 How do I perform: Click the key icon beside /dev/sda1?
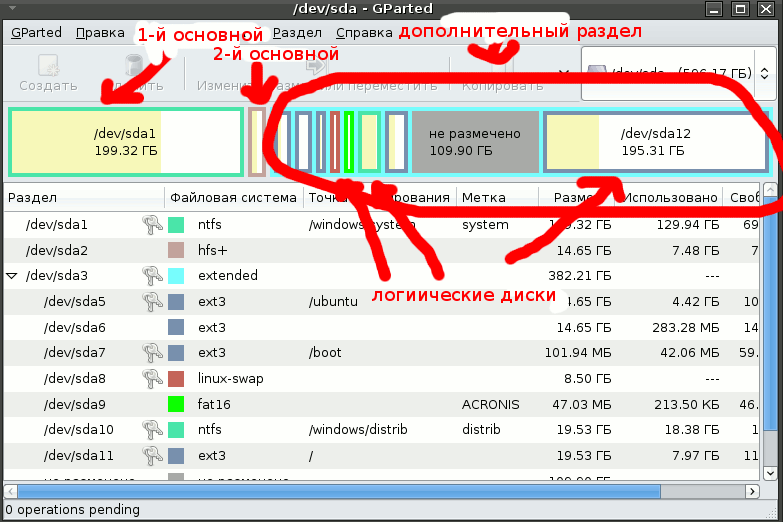tap(152, 225)
